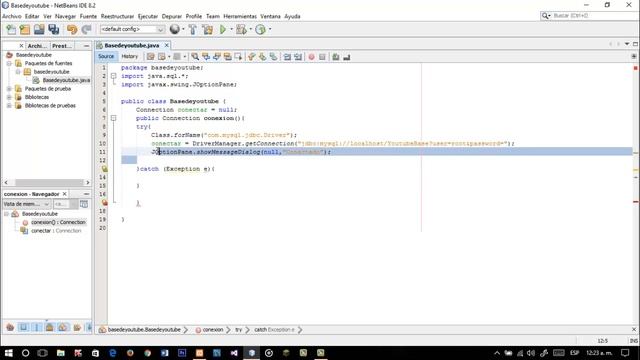Viewport: 640px width, 360px height.
Task: Click the Open Project toolbar icon
Action: (x=39, y=29)
